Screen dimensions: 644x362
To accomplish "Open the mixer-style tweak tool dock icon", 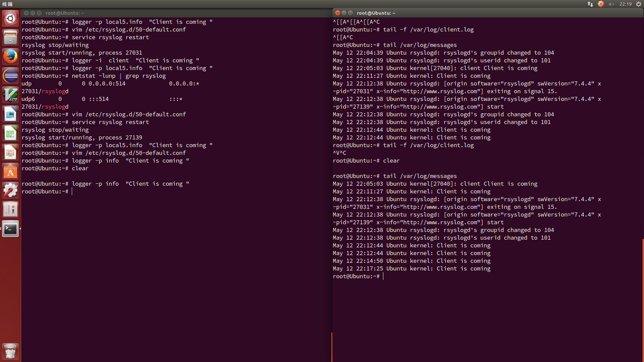I will click(10, 209).
